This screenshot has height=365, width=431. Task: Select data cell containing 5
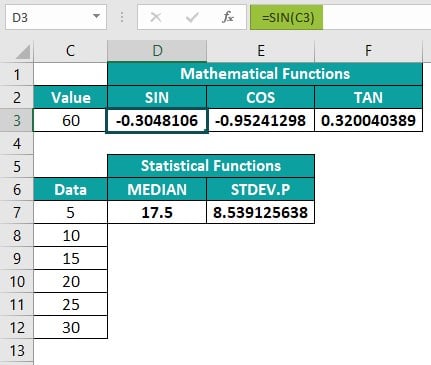click(x=70, y=212)
